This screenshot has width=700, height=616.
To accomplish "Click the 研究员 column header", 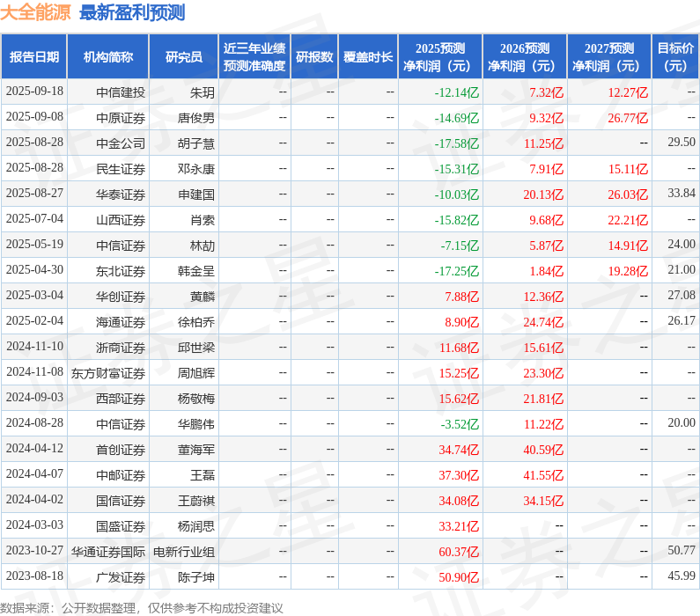I will point(183,57).
